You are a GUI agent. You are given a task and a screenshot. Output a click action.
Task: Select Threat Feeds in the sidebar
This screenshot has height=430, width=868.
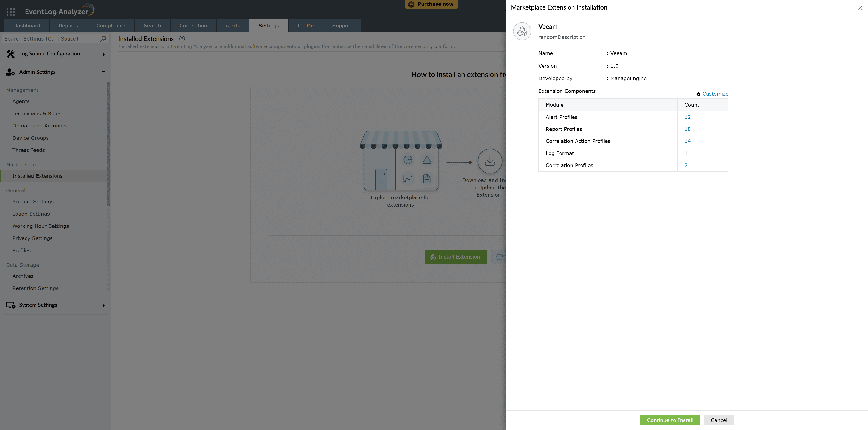[29, 150]
